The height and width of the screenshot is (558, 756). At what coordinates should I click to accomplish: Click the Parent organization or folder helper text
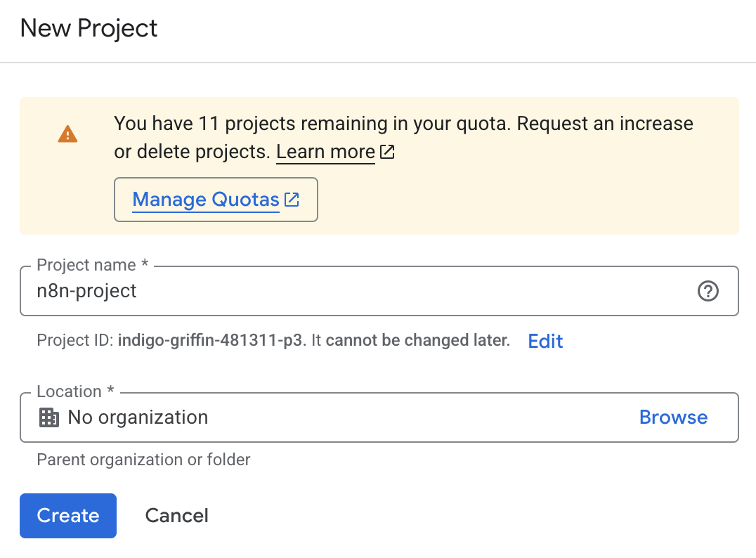(143, 460)
